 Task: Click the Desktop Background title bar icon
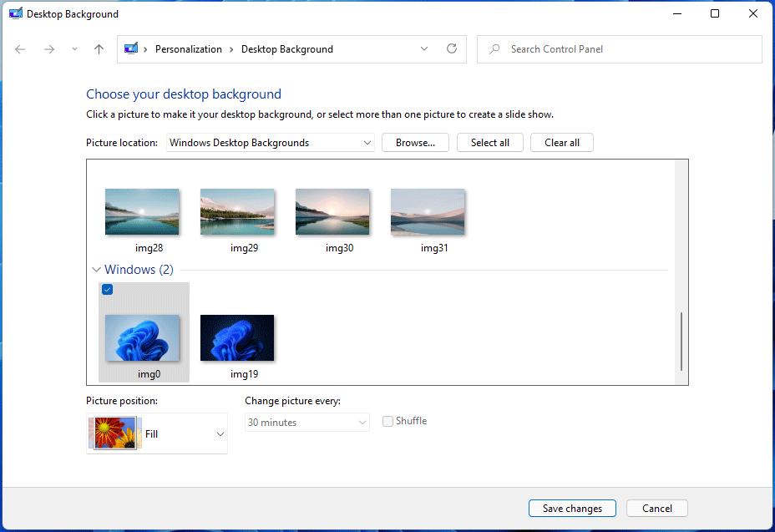15,13
